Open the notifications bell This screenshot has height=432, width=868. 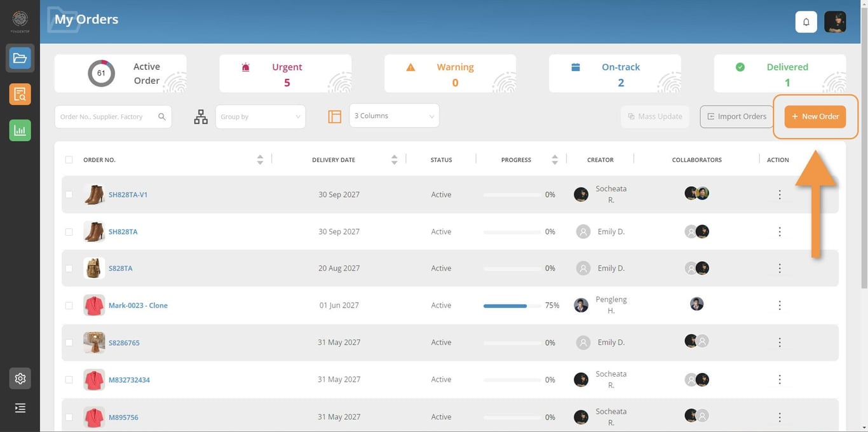[806, 22]
